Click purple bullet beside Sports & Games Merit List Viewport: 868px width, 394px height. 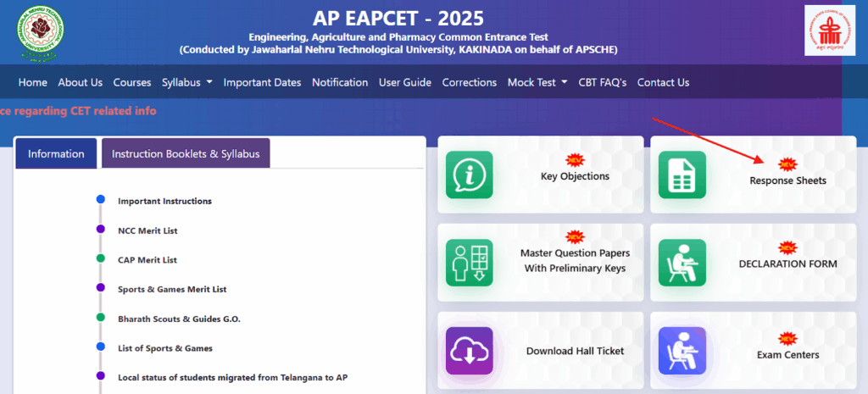click(x=100, y=287)
